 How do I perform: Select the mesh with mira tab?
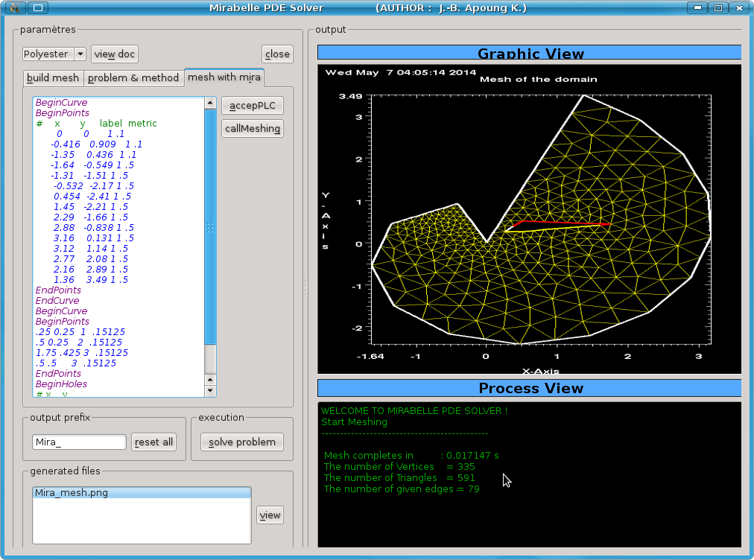click(224, 77)
